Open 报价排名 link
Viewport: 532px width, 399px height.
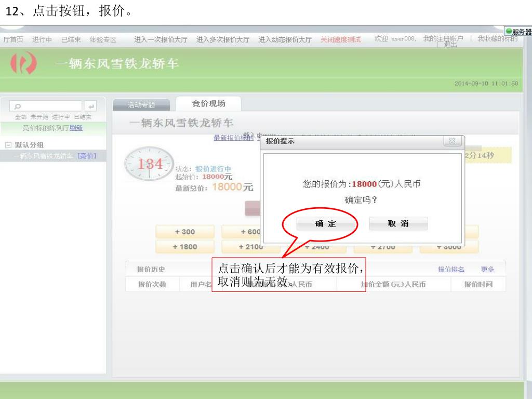tap(451, 270)
